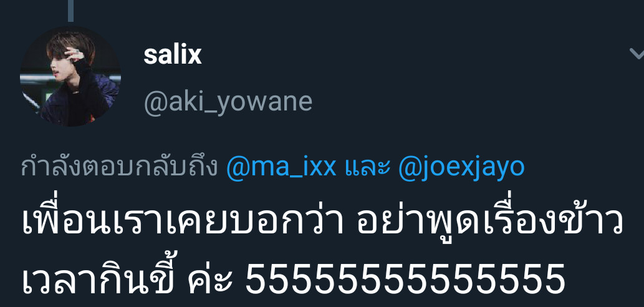Screen dimensions: 644x307
Task: Open the @joexjayo mention
Action: pos(461,167)
